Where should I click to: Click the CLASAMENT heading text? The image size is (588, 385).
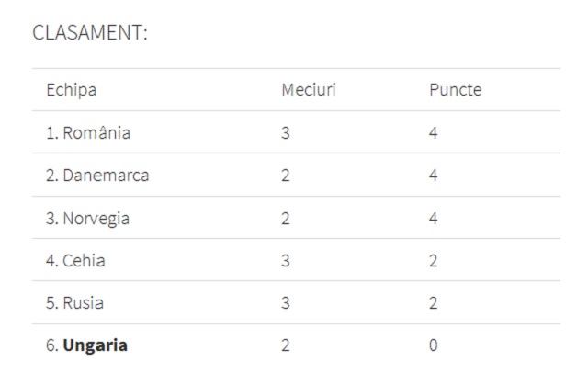coord(90,33)
